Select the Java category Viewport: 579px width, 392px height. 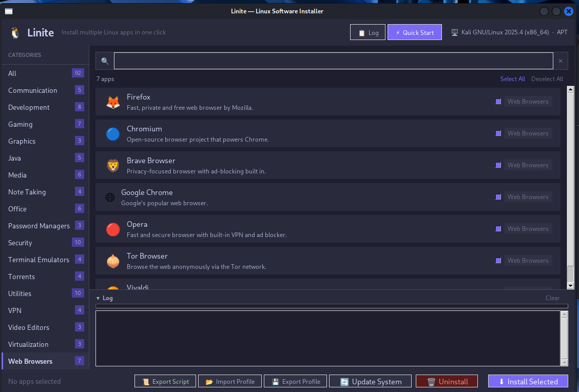[45, 158]
